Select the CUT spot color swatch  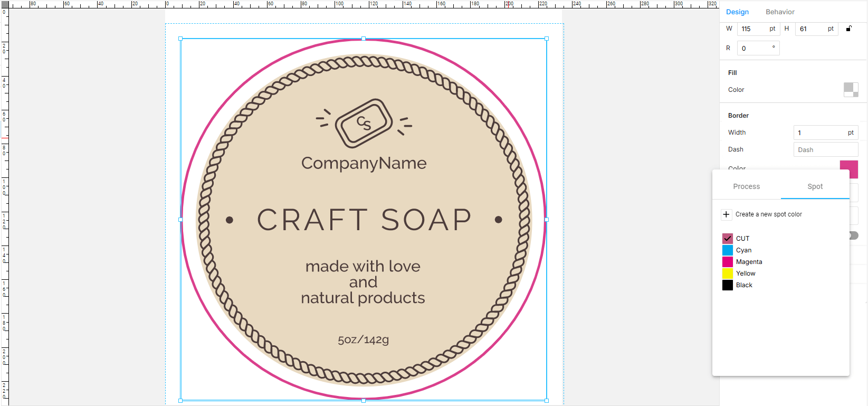click(x=728, y=239)
